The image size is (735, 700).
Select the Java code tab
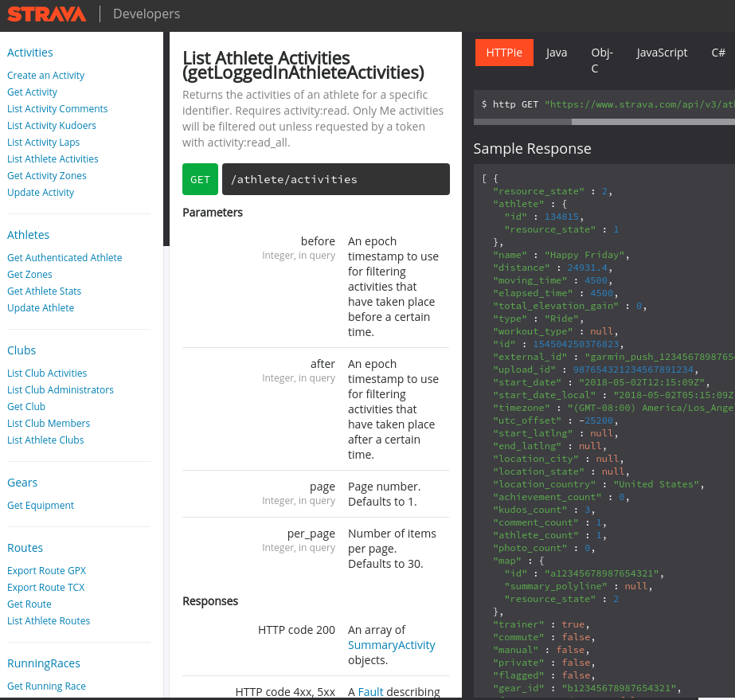pyautogui.click(x=557, y=53)
